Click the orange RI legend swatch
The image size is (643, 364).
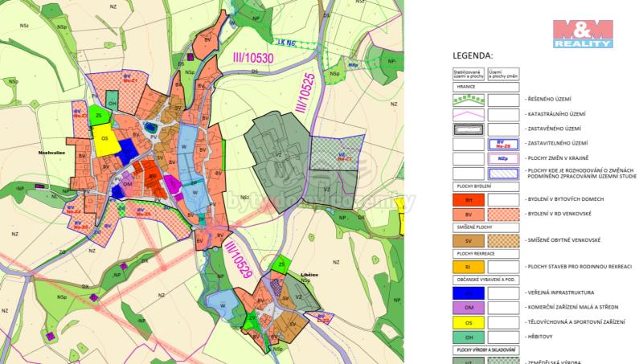[468, 267]
